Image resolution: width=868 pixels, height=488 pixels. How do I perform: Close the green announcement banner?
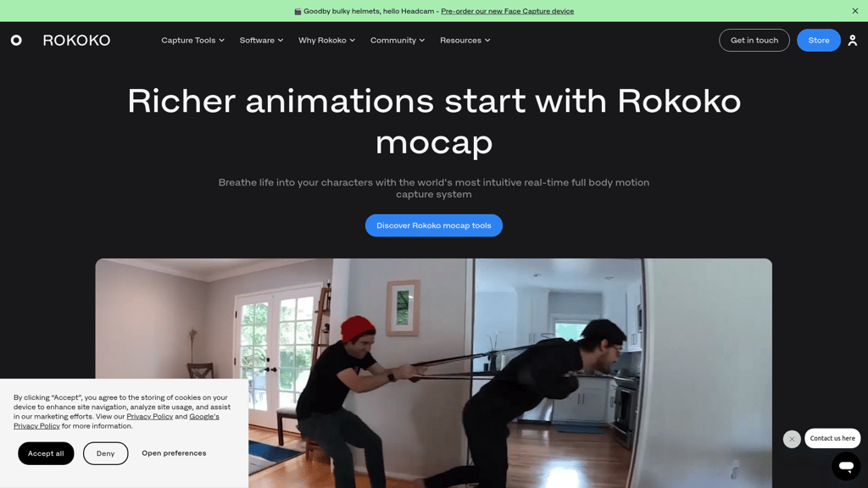tap(854, 10)
